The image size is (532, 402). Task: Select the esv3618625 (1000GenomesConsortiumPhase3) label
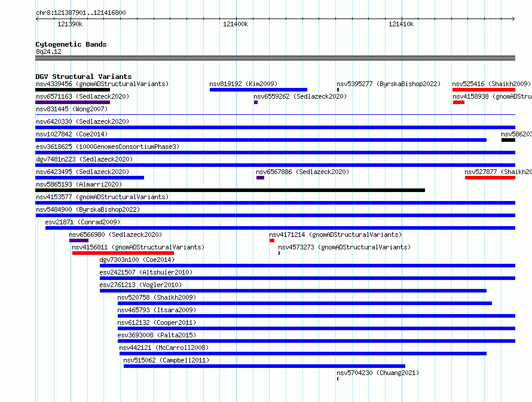tap(108, 147)
